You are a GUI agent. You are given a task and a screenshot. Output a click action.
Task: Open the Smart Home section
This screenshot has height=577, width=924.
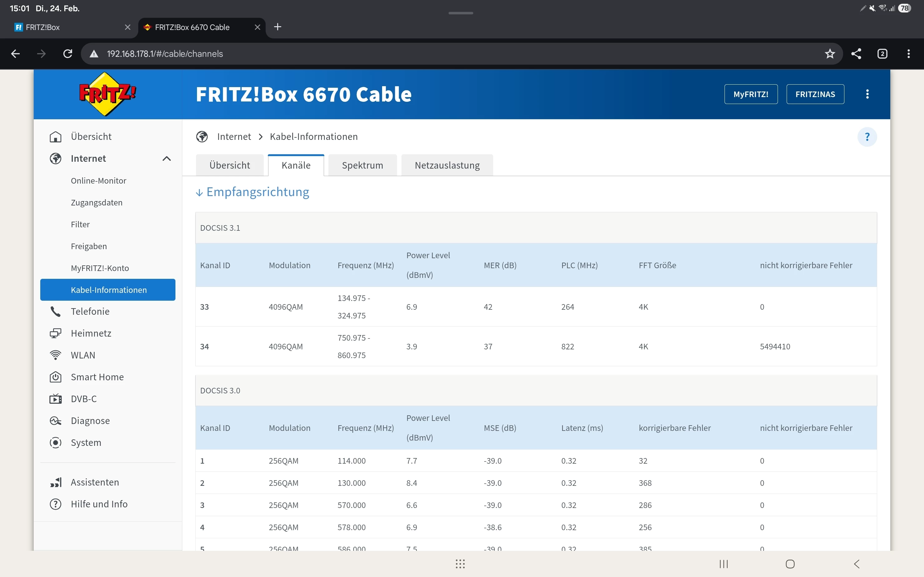[97, 377]
